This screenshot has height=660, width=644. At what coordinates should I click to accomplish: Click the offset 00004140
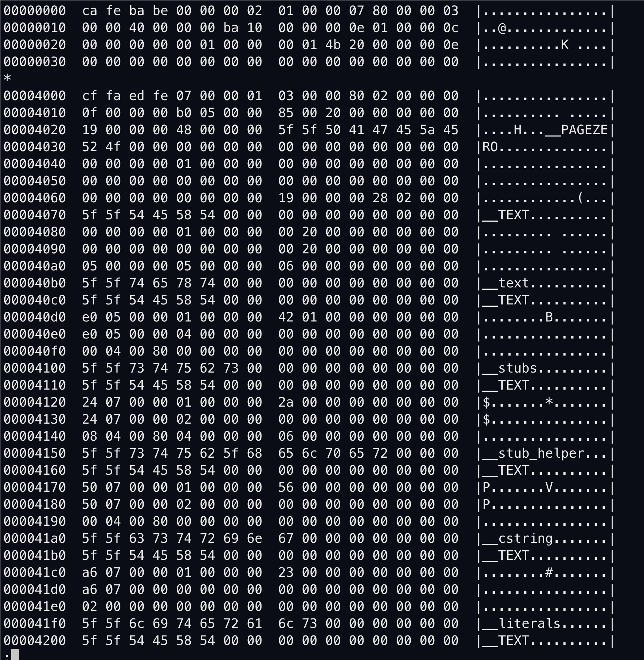tap(35, 436)
